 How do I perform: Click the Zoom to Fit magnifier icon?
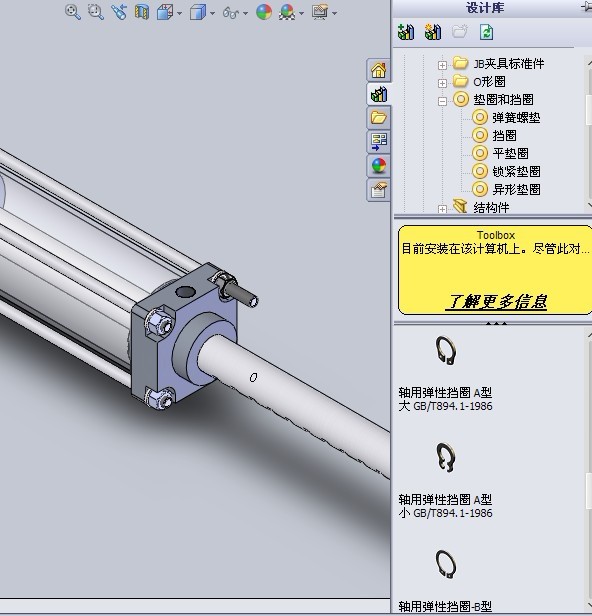click(x=73, y=12)
